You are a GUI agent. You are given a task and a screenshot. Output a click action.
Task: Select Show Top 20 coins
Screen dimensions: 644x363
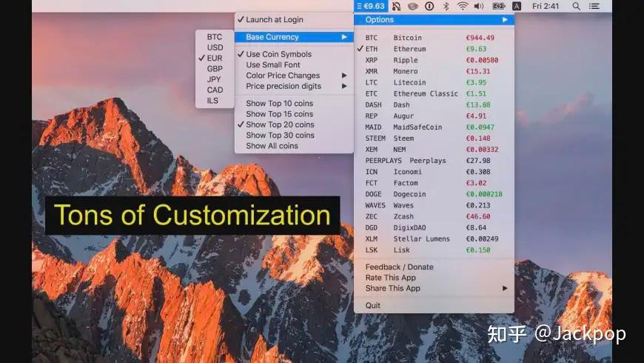pos(294,124)
